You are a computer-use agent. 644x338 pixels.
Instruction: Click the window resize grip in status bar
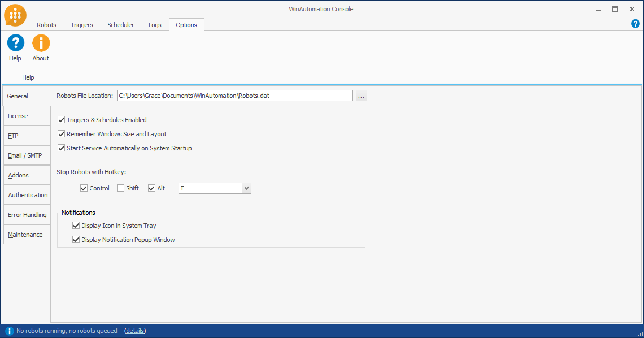click(640, 334)
